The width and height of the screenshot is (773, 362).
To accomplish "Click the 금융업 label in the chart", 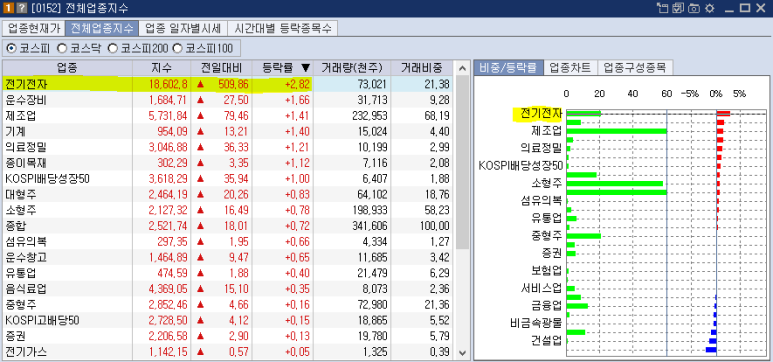I will pos(546,306).
